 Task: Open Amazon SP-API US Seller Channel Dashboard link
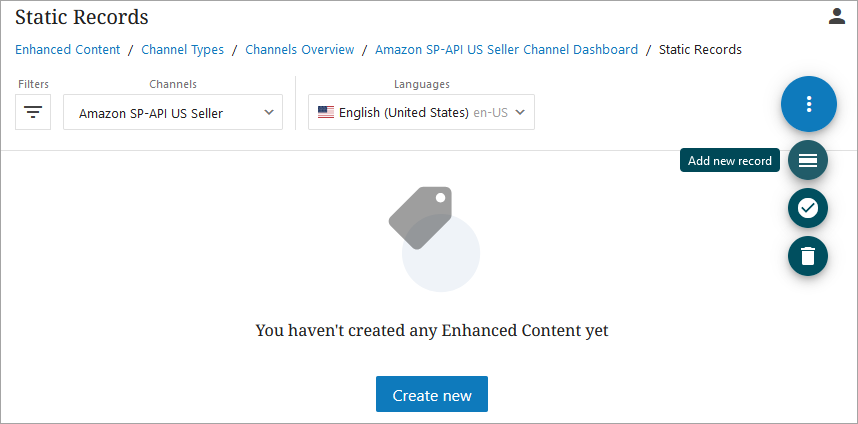[x=506, y=49]
